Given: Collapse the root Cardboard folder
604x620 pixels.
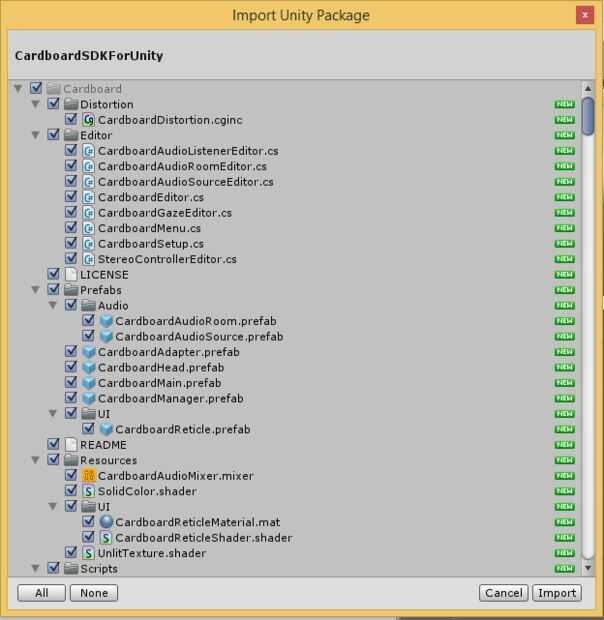Looking at the screenshot, I should pos(18,88).
